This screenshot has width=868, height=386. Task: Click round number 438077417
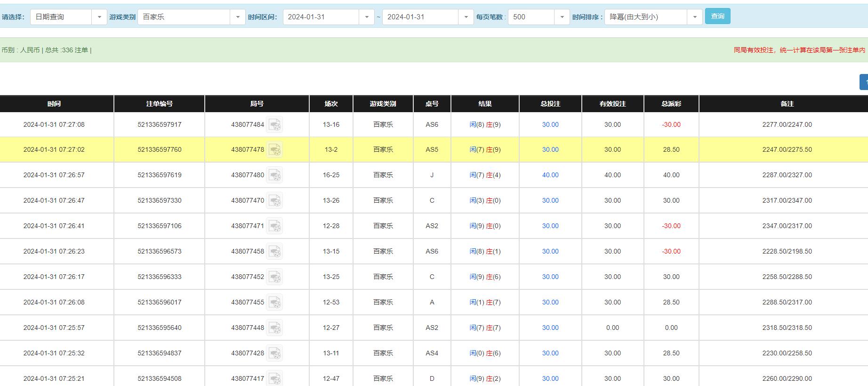pyautogui.click(x=248, y=378)
